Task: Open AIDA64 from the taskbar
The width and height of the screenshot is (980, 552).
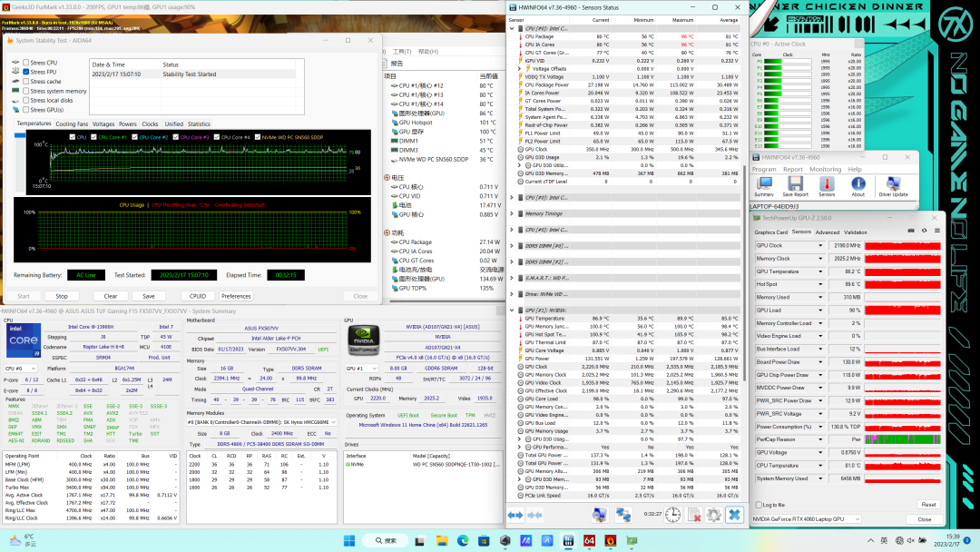Action: click(588, 540)
